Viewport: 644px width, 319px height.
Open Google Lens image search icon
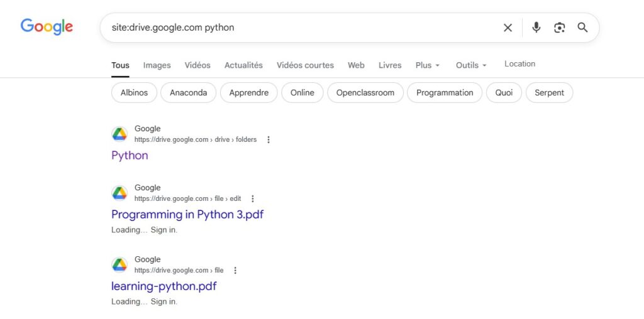click(559, 28)
